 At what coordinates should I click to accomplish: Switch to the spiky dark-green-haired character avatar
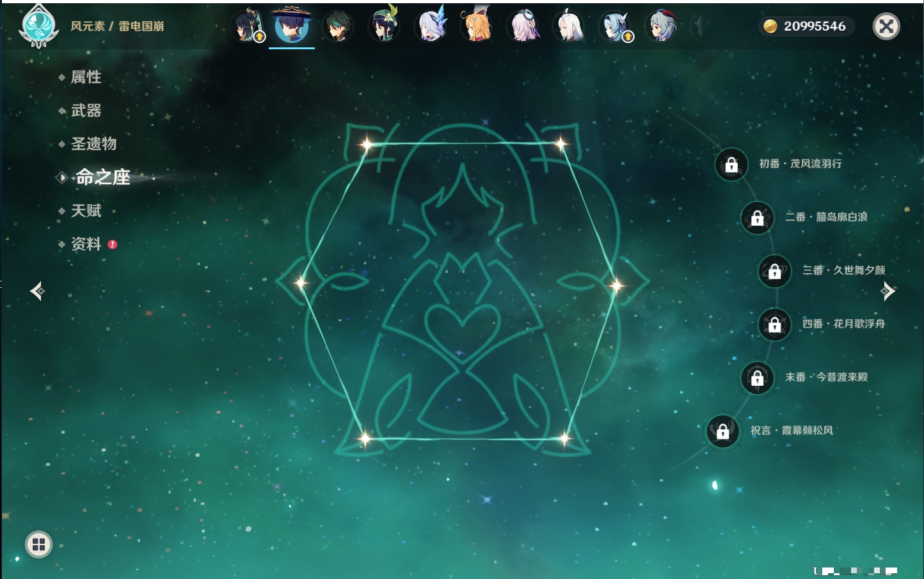point(337,27)
